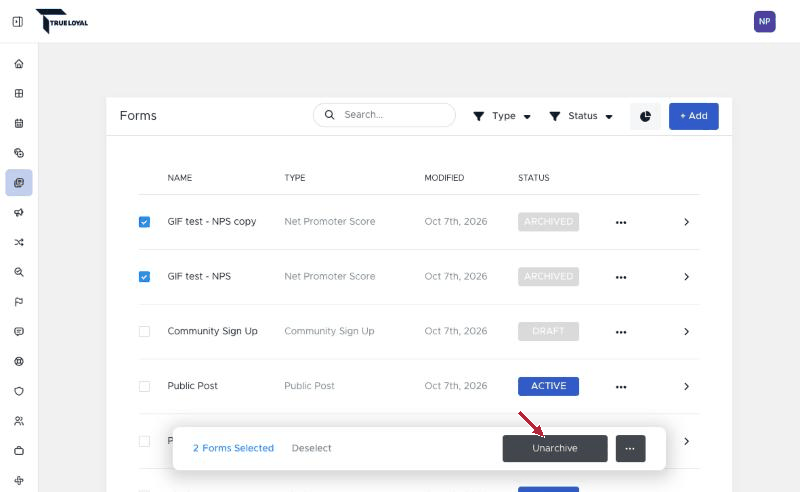
Task: Sort by the STATUS column header
Action: click(534, 178)
